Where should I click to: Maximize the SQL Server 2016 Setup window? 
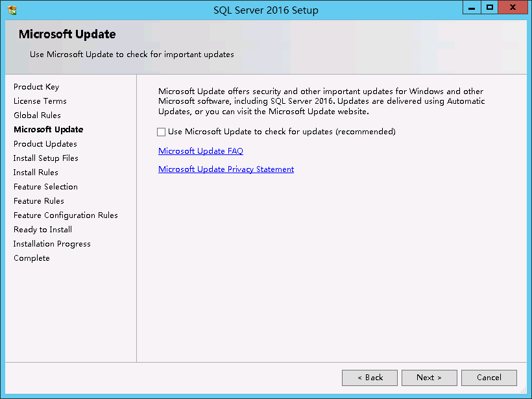tap(490, 8)
